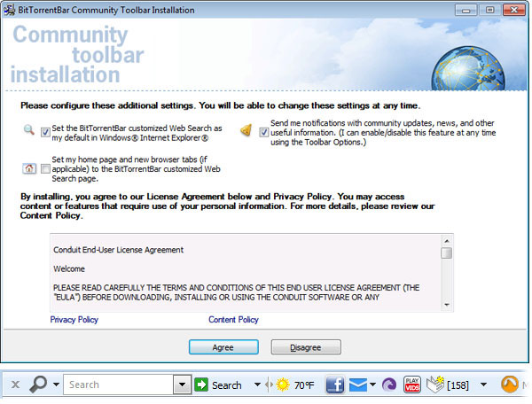Click the toolbar close X icon

[15, 385]
